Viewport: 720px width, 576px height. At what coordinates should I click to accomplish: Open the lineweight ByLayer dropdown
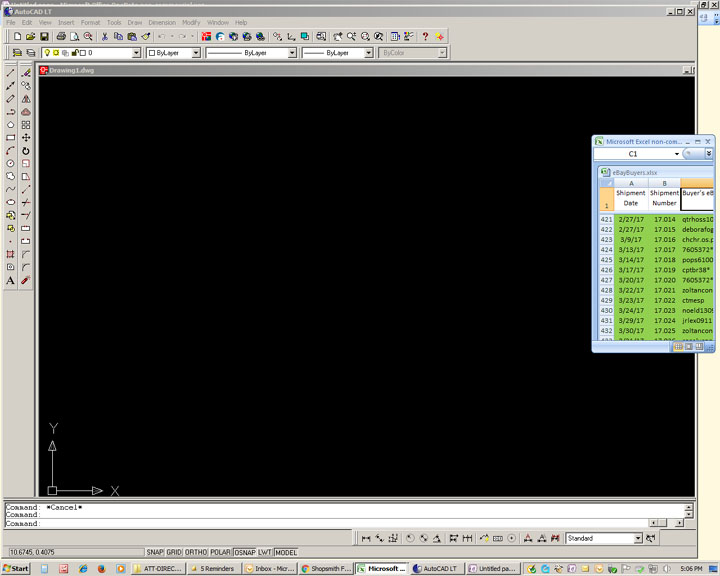pyautogui.click(x=368, y=53)
